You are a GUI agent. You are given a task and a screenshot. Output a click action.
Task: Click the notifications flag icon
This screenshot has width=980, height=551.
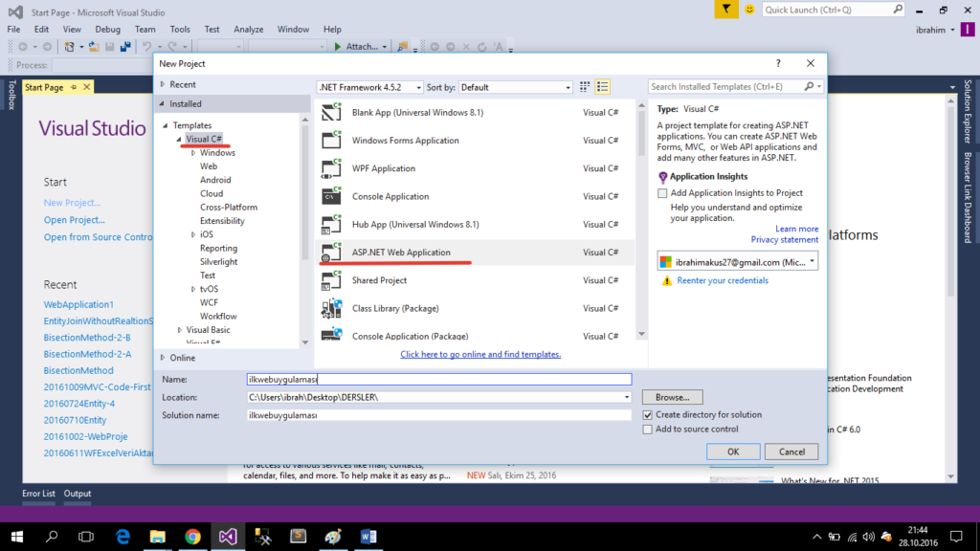click(726, 10)
